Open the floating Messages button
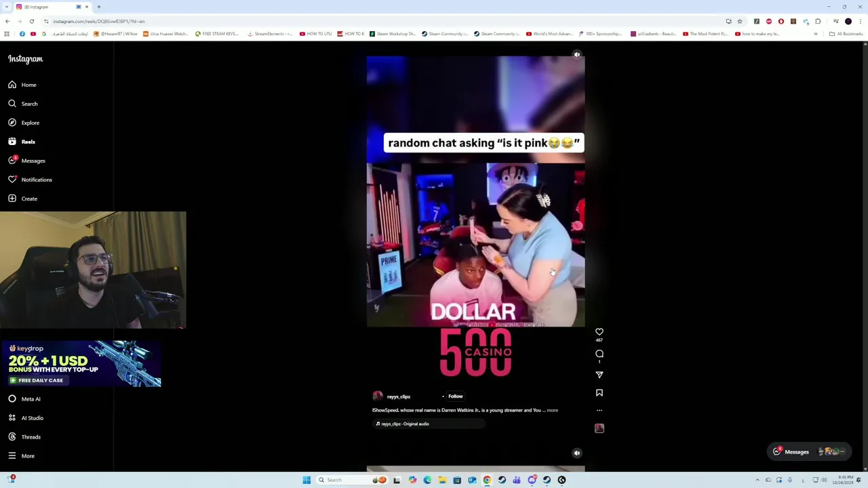 pos(810,451)
